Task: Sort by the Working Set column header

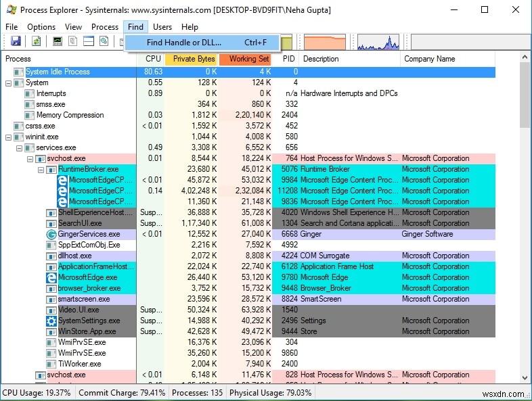Action: click(x=246, y=59)
